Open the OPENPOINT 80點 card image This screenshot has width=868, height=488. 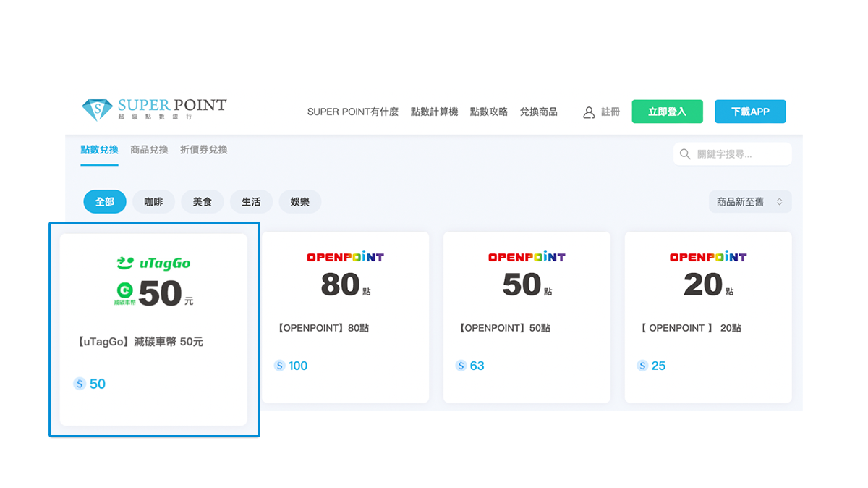click(345, 275)
